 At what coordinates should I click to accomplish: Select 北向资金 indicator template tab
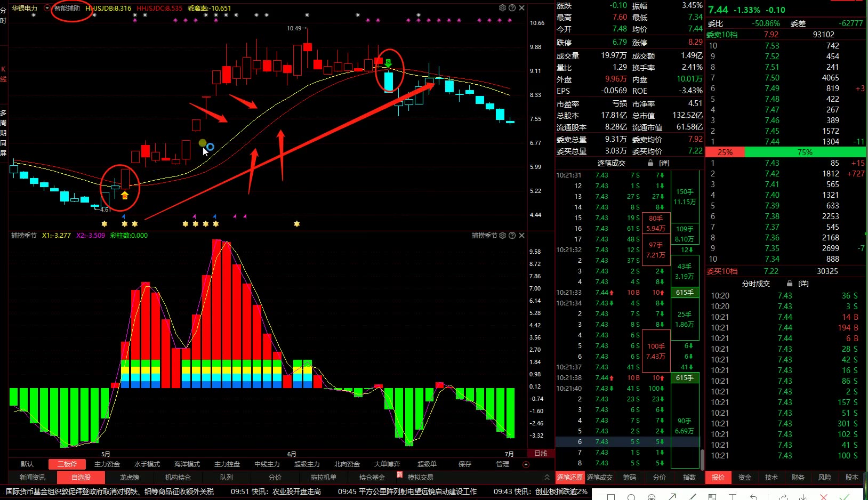coord(347,464)
